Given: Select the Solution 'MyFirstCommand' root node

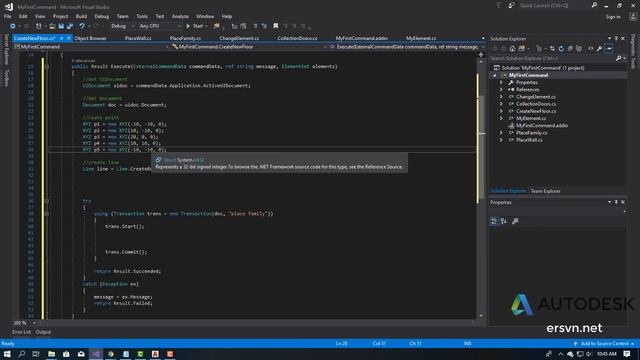Looking at the screenshot, I should click(x=542, y=68).
